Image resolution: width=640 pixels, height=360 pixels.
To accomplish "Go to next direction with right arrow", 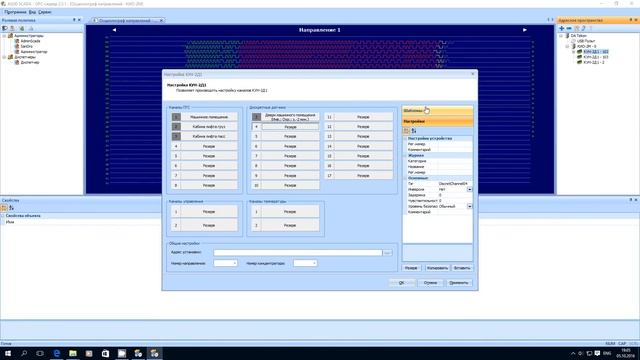I will tap(525, 30).
